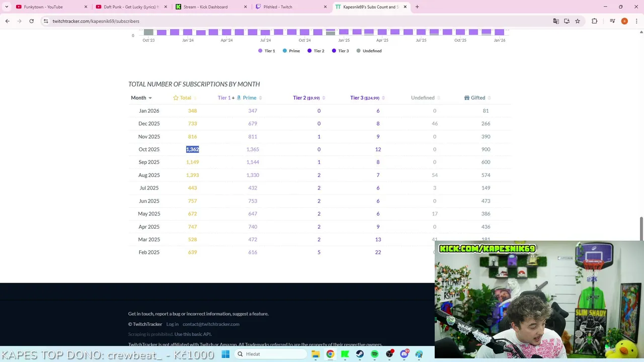
Task: Toggle Prime series in chart legend
Action: coord(291,51)
